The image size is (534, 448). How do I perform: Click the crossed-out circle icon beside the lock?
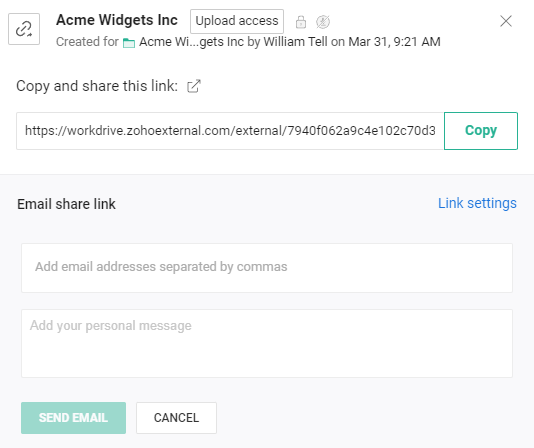(x=323, y=22)
